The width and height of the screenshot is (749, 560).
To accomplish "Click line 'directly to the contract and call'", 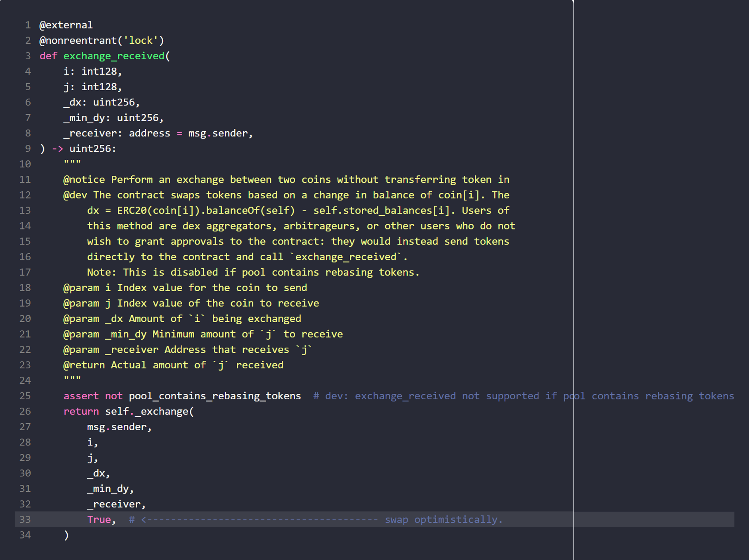I will 248,257.
